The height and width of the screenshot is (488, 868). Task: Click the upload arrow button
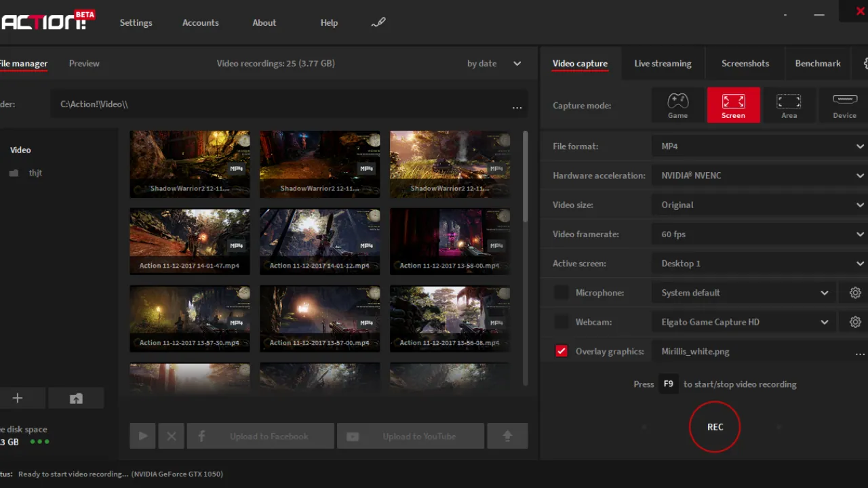507,436
